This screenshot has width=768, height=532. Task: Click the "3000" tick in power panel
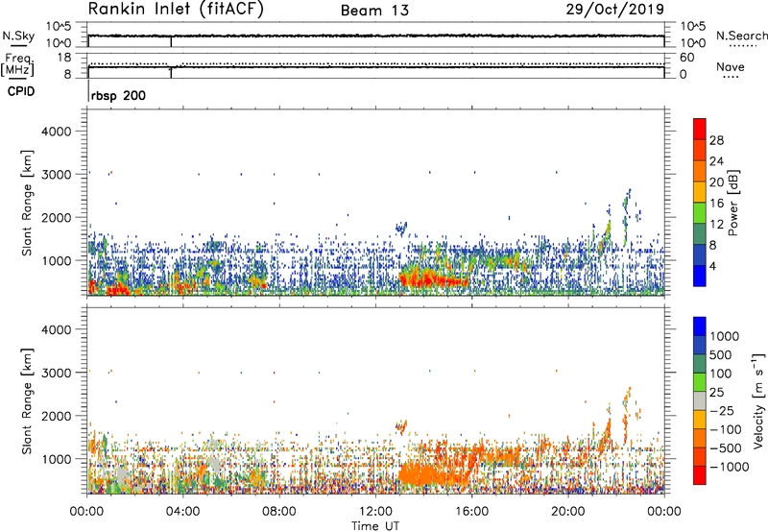click(56, 175)
